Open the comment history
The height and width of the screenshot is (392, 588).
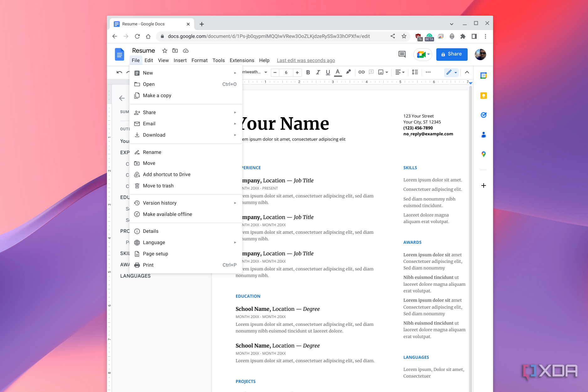click(x=402, y=54)
